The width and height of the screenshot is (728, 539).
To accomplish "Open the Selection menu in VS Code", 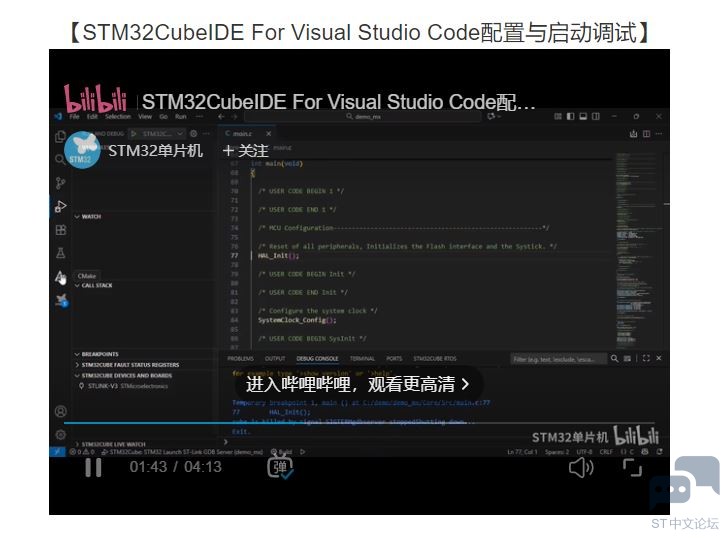I will [x=118, y=117].
